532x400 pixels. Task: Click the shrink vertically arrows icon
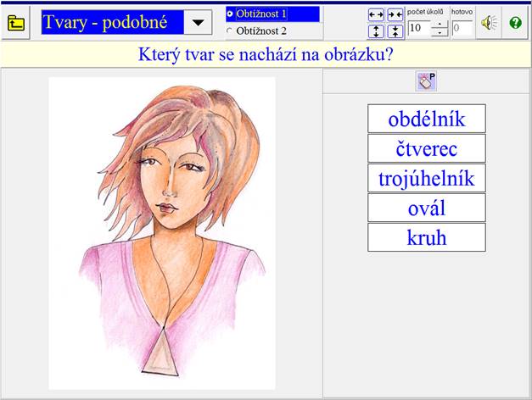point(395,31)
